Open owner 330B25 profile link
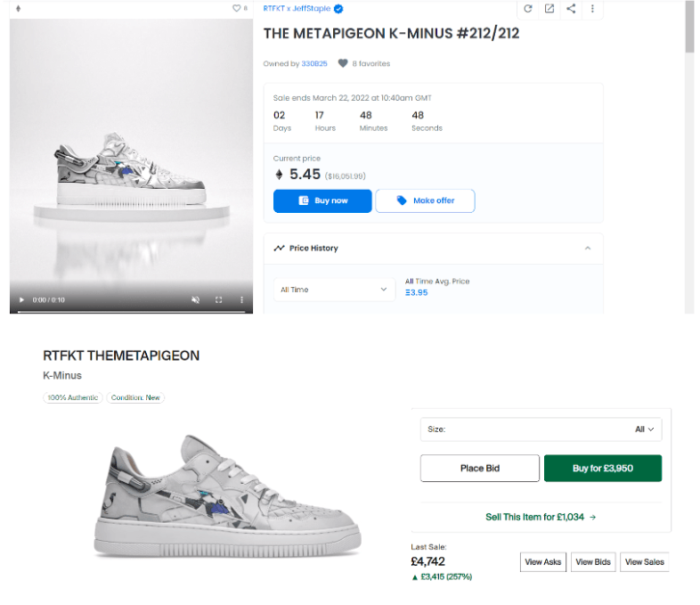This screenshot has width=700, height=605. (314, 64)
